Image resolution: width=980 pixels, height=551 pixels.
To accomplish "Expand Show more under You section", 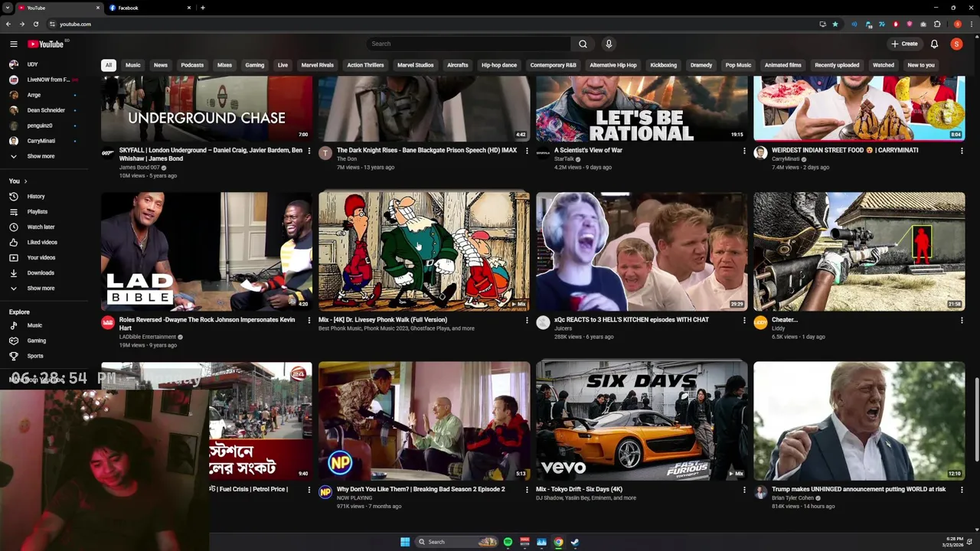I will pyautogui.click(x=41, y=289).
